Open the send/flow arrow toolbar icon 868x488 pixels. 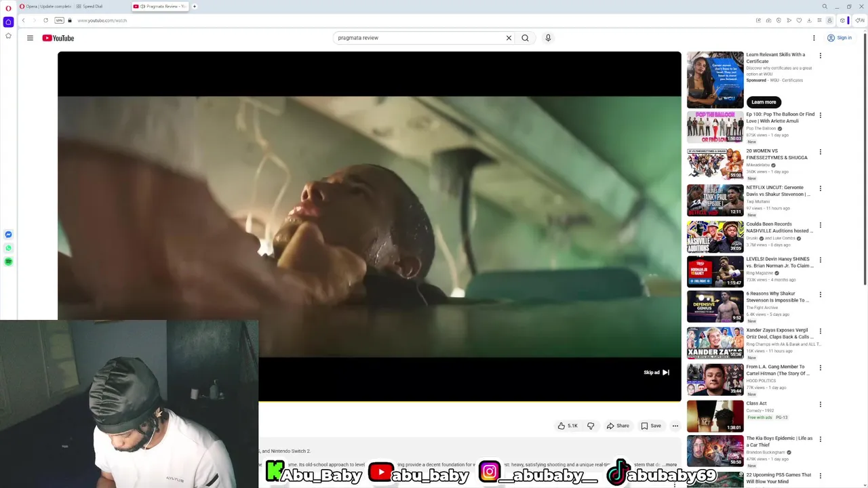click(x=789, y=20)
